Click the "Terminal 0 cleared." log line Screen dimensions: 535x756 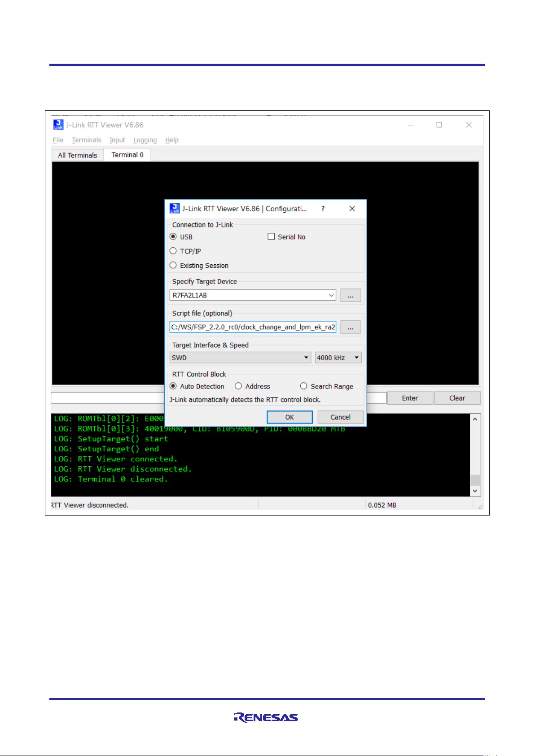pyautogui.click(x=111, y=479)
